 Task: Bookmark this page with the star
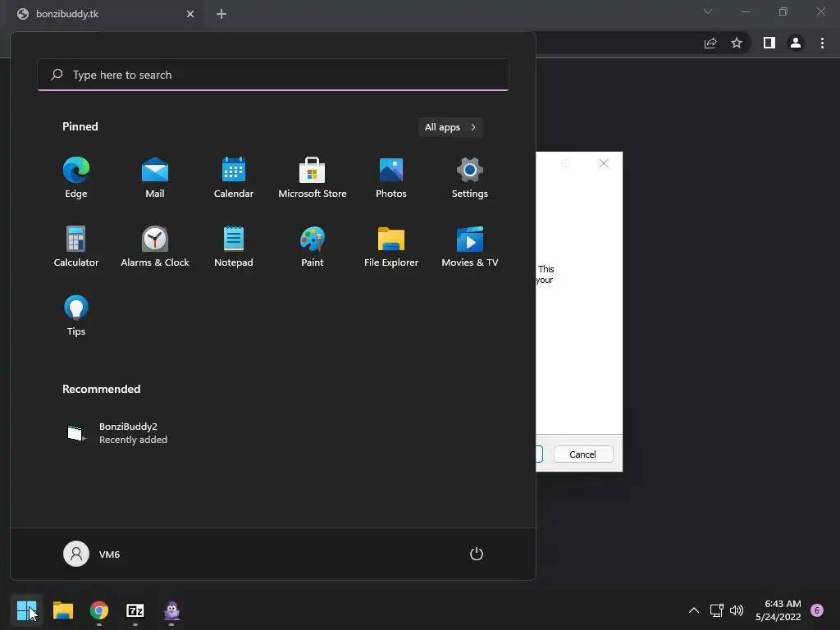pyautogui.click(x=737, y=43)
